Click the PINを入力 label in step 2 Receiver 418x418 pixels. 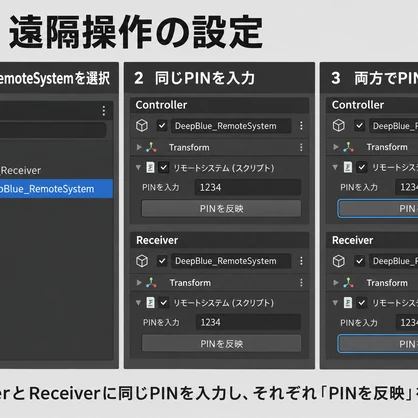point(161,322)
